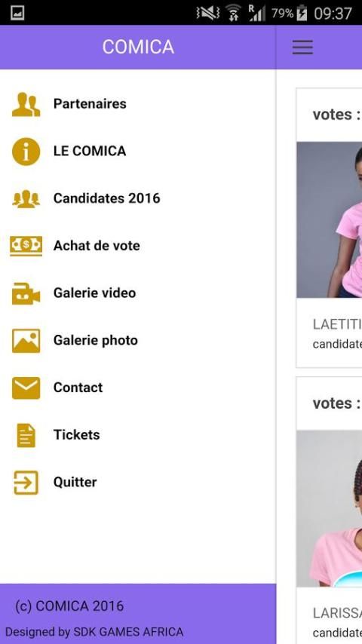This screenshot has height=644, width=362.
Task: Click the Contact envelope icon
Action: pos(26,388)
